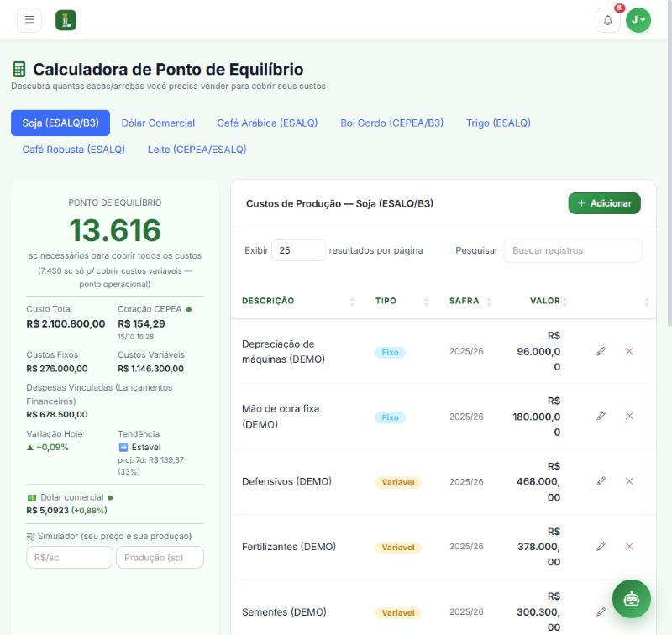The width and height of the screenshot is (672, 635).
Task: Select the Soja (ESALQ/B3) tab
Action: [60, 123]
